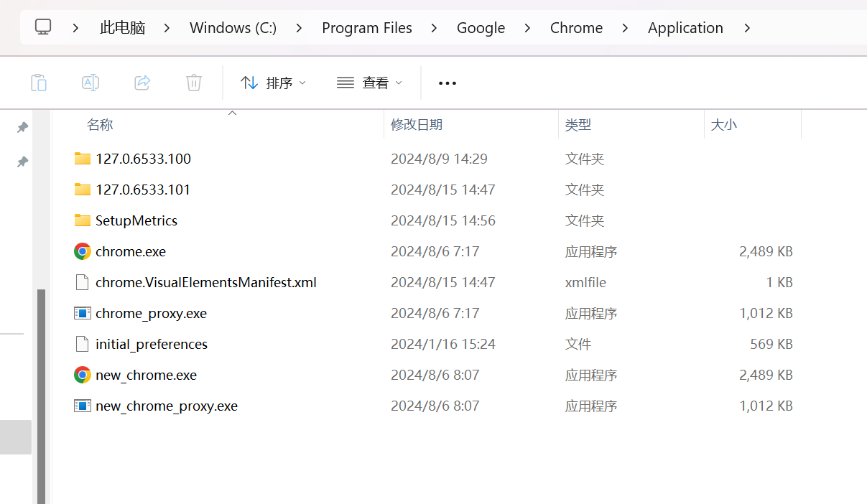The height and width of the screenshot is (504, 867).
Task: Expand the chevron after the PC icon
Action: (76, 28)
